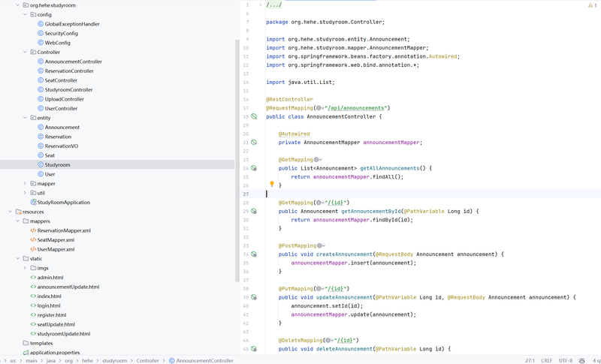Click the studyroom breadcrumb in navigation bar
The image size is (601, 364).
coord(114,361)
